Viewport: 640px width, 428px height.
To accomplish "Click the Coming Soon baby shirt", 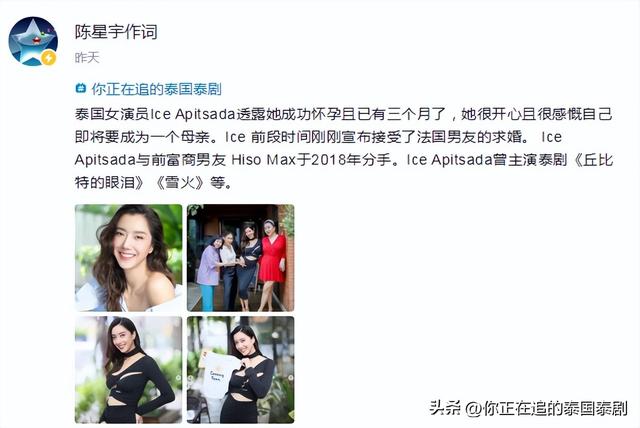I will [217, 375].
